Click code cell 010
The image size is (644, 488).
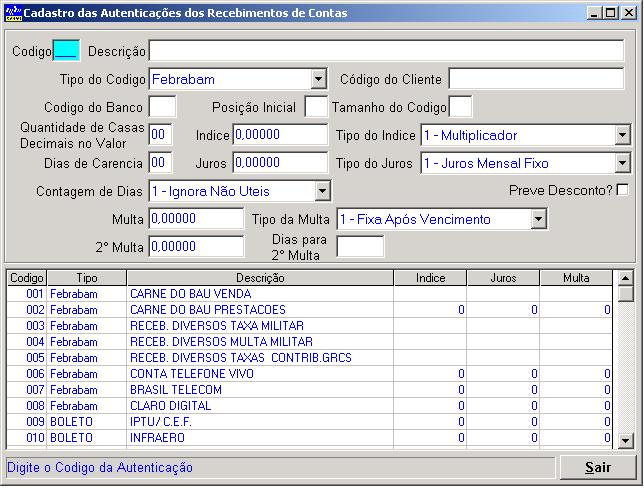[27, 438]
